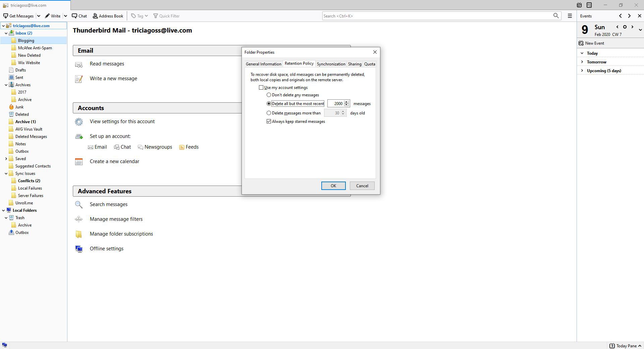Click the search magnifier icon

pyautogui.click(x=556, y=16)
